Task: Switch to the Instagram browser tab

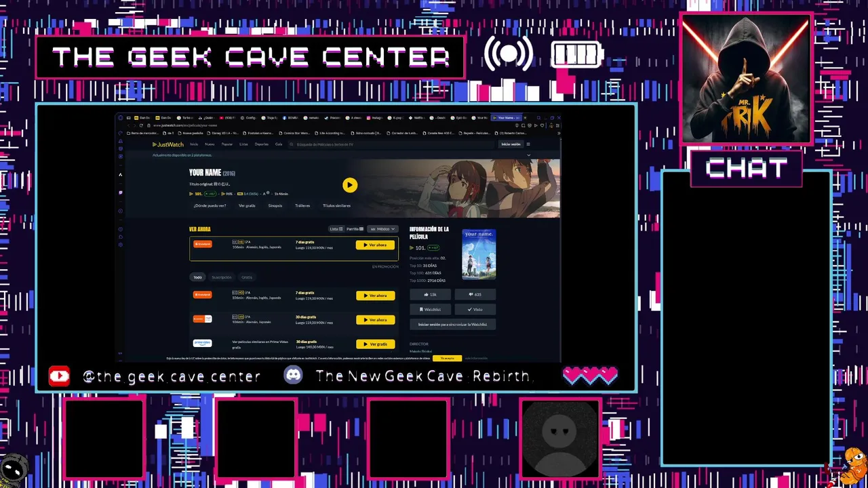Action: [374, 118]
